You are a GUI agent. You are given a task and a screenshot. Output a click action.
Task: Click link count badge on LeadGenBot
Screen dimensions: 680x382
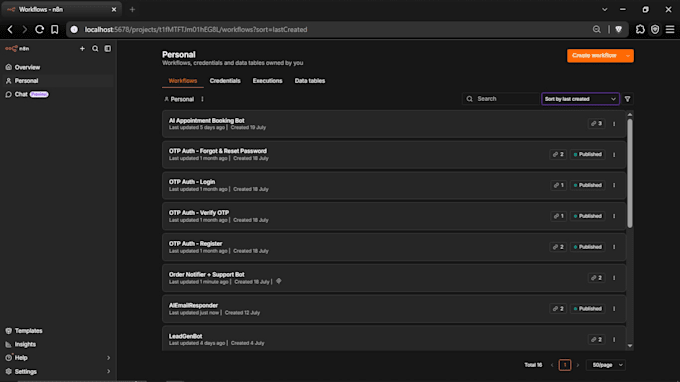596,340
